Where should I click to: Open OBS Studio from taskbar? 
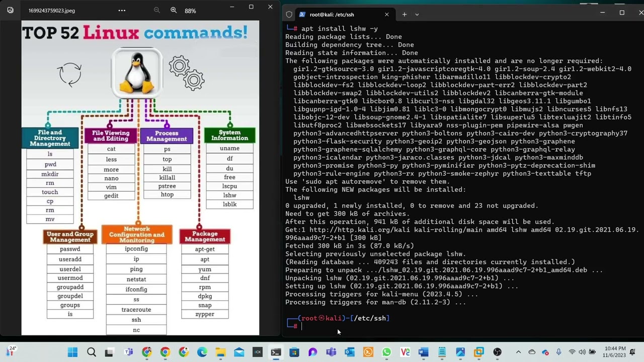(497, 352)
